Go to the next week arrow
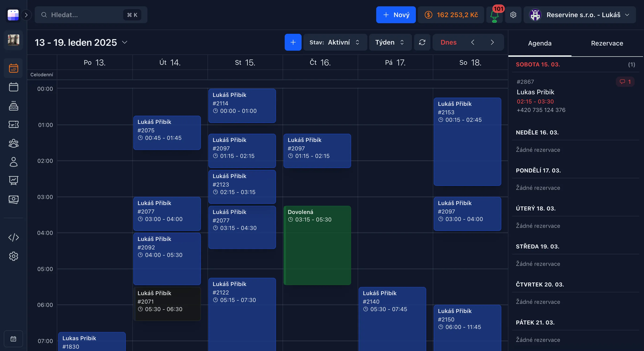This screenshot has width=644, height=351. [x=492, y=42]
